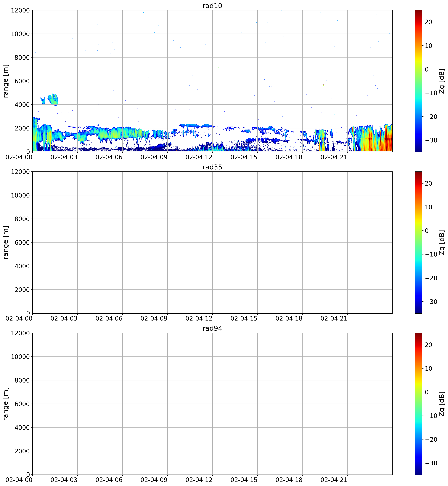
Task: Click '02-04 12' tick under rad94 plot
Action: coord(199,480)
